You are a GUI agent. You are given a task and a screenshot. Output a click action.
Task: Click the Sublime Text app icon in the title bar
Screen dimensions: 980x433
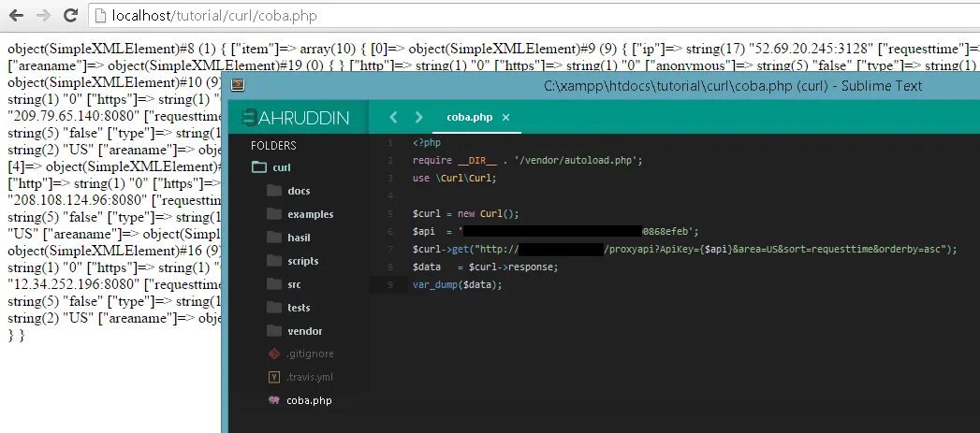(x=238, y=86)
